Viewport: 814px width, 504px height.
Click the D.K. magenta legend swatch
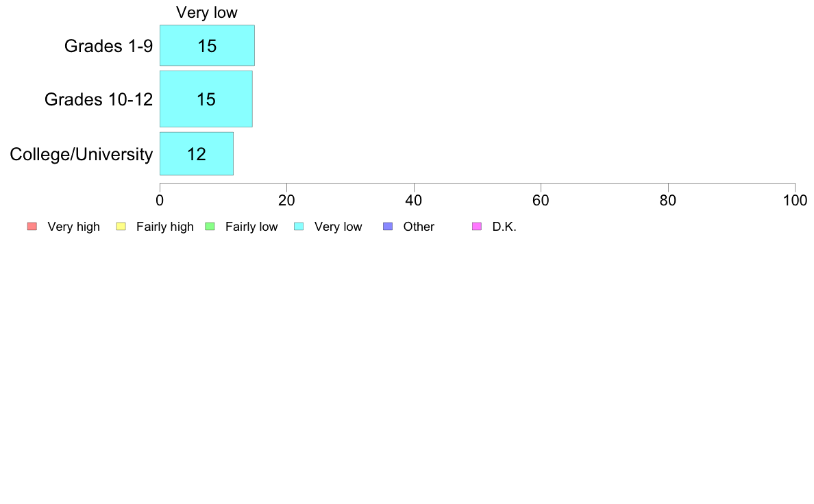477,226
